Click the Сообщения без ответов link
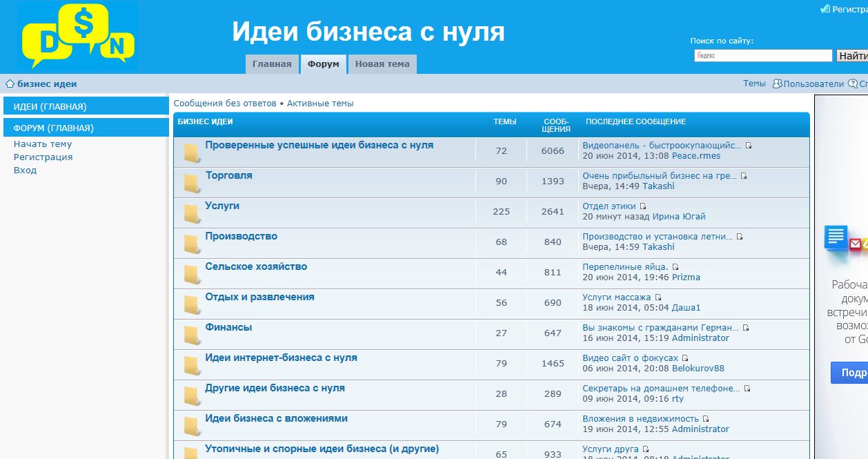 [225, 104]
